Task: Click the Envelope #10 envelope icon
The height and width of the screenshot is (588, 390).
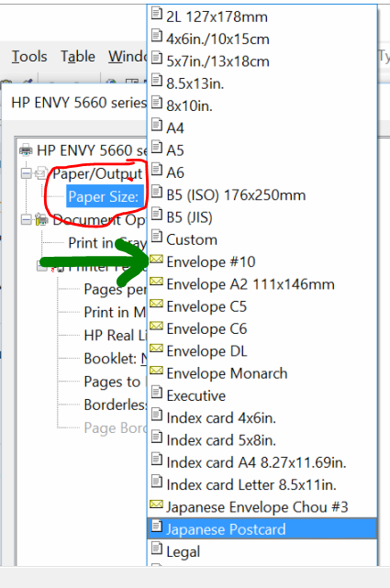Action: pyautogui.click(x=156, y=259)
